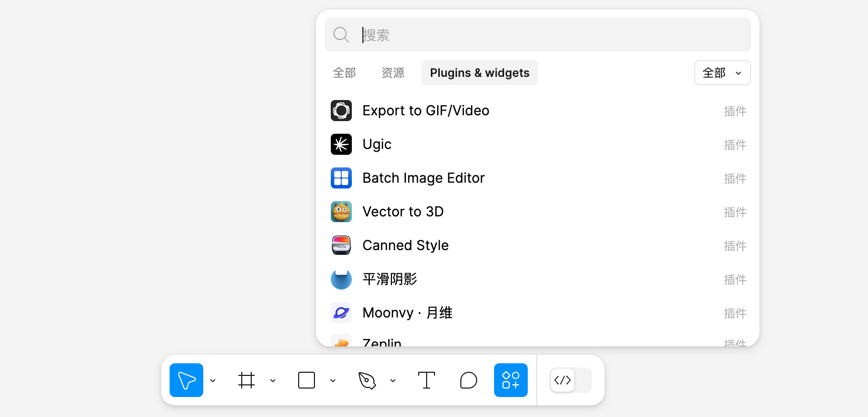Open the 全部 filter dropdown

(723, 73)
